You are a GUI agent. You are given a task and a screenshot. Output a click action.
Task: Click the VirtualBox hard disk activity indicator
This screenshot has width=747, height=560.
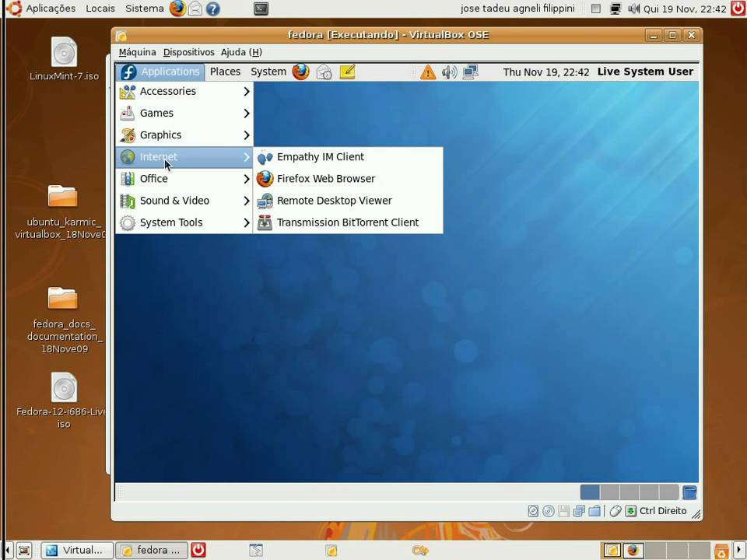point(533,512)
